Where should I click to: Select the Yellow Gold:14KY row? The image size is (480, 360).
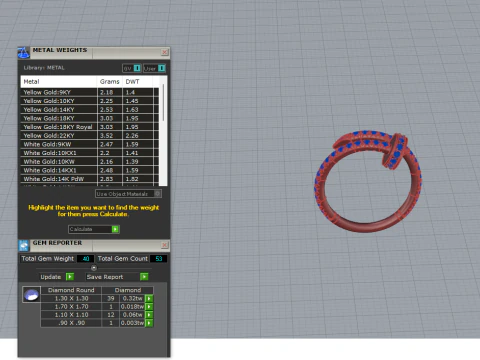point(89,110)
